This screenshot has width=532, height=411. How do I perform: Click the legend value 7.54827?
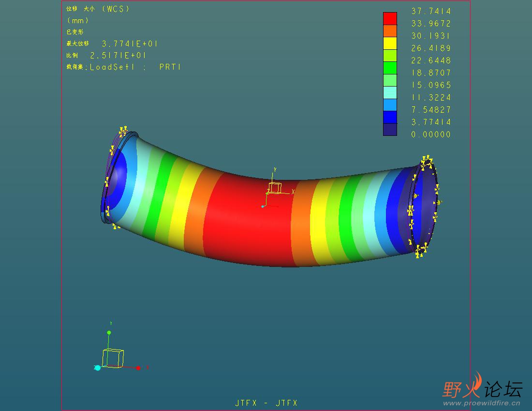coord(431,110)
